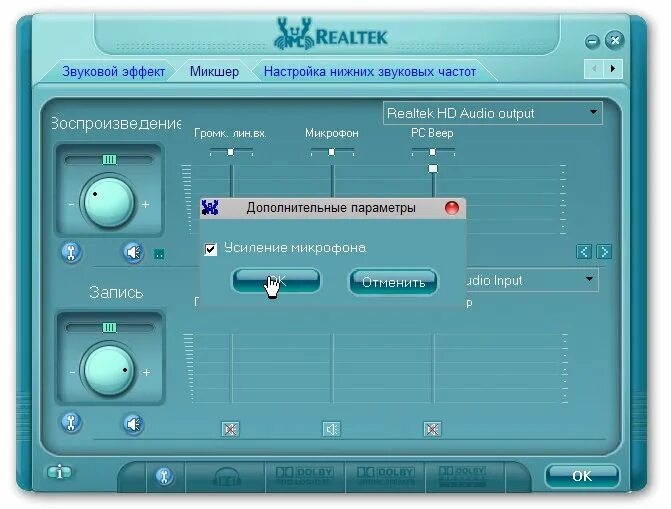This screenshot has width=671, height=509.
Task: Open the Audio Input device dropdown
Action: tap(531, 280)
